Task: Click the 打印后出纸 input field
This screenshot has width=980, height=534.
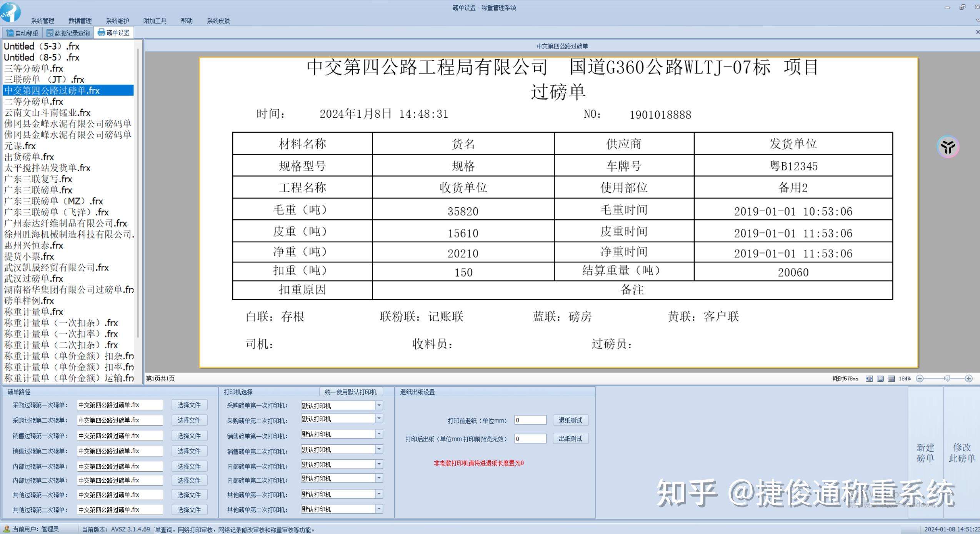Action: click(530, 439)
